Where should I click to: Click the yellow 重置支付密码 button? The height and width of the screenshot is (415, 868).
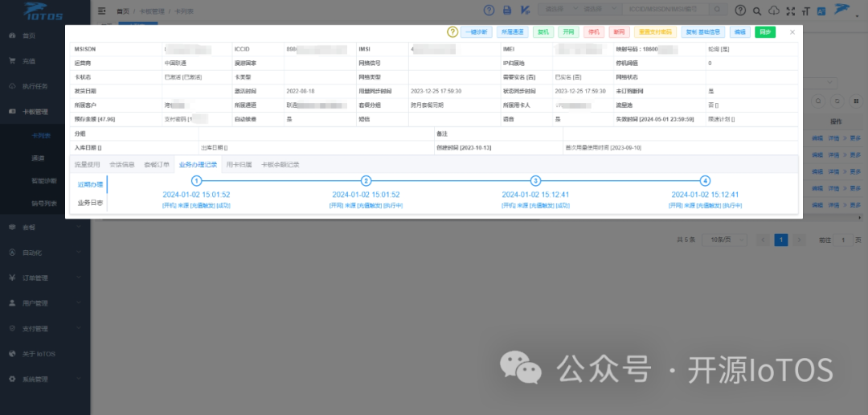point(656,32)
